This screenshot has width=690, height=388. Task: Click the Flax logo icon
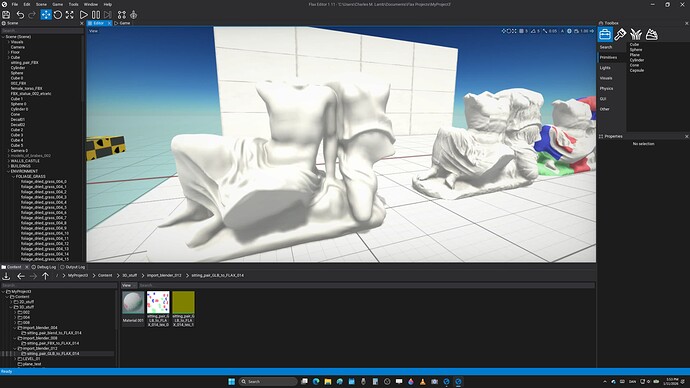pos(4,4)
